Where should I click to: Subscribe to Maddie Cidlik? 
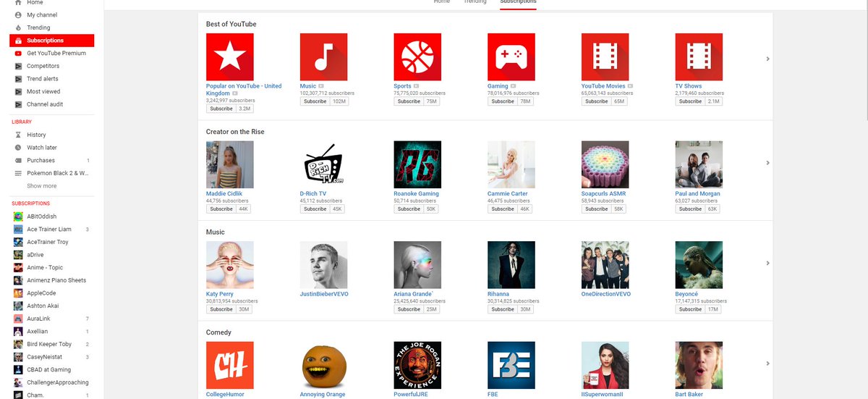tap(221, 209)
